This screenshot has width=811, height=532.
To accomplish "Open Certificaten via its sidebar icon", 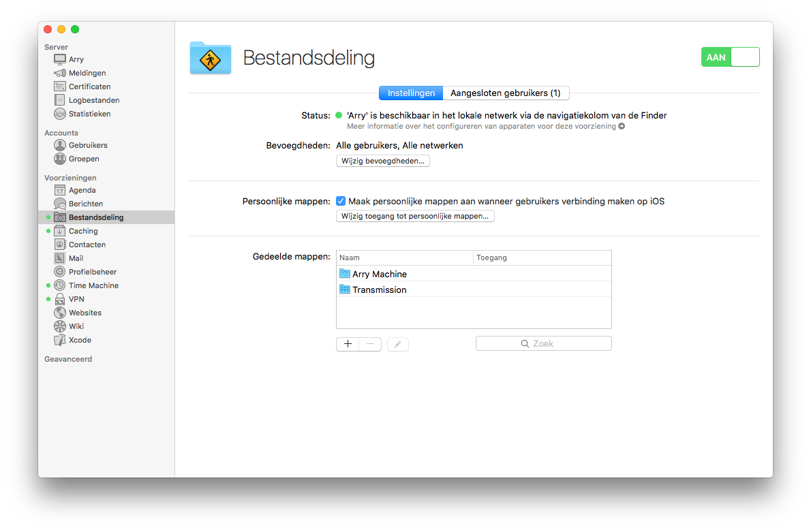I will tap(60, 87).
